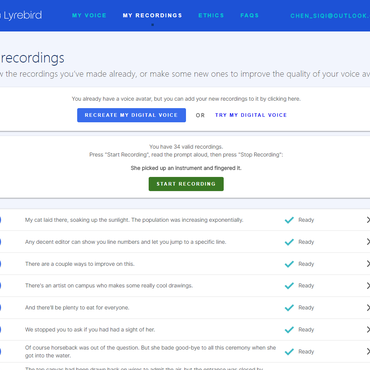Click checkmark for "We stopped you to ask"
Viewport: 370px width, 370px height.
click(x=289, y=330)
